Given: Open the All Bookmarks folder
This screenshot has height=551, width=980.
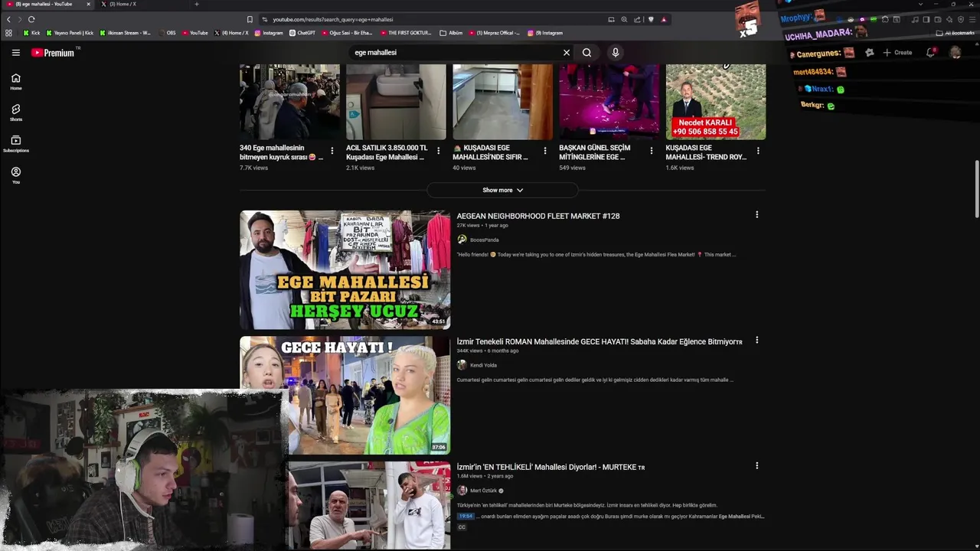Looking at the screenshot, I should click(955, 33).
